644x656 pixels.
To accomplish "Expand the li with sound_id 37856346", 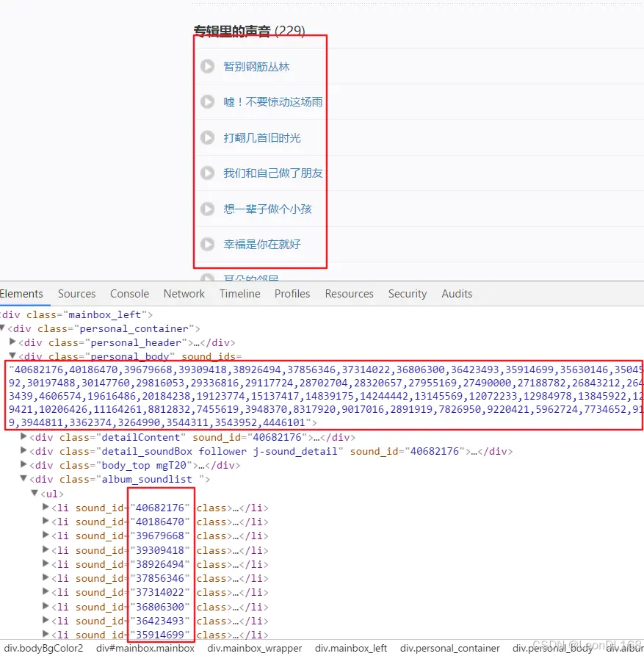I will coord(46,578).
